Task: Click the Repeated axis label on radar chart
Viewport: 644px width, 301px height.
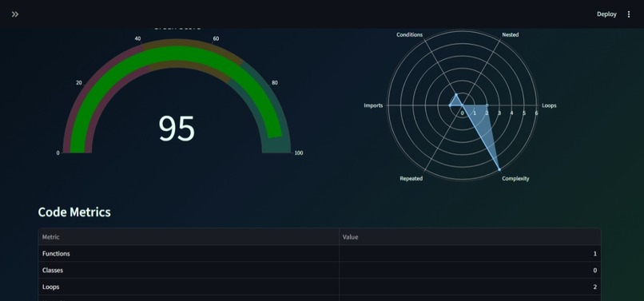Action: [x=411, y=179]
